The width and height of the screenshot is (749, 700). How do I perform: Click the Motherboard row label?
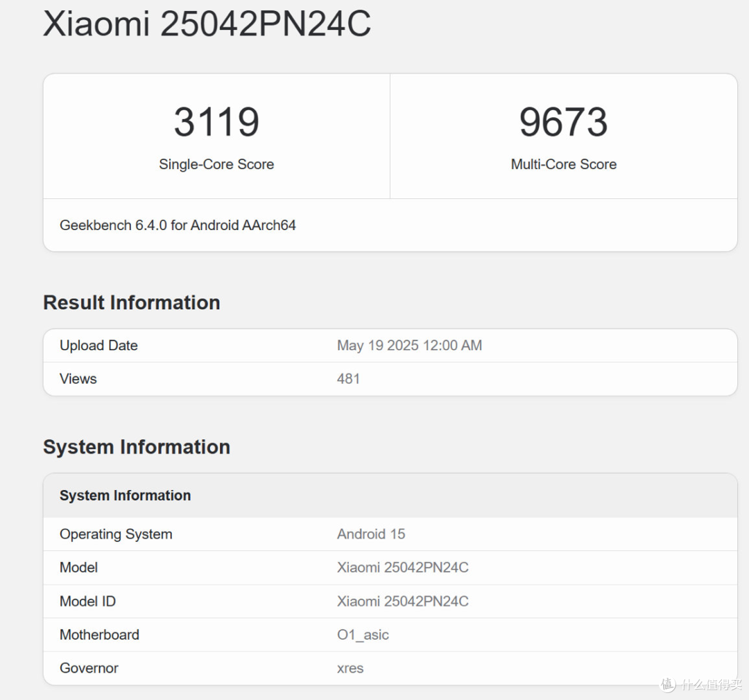coord(99,635)
